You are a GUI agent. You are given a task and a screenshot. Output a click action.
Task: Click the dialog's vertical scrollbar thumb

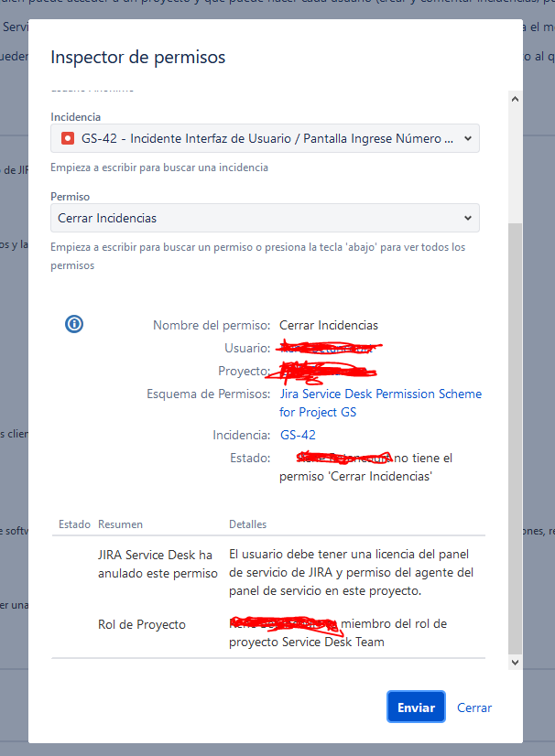pyautogui.click(x=515, y=438)
